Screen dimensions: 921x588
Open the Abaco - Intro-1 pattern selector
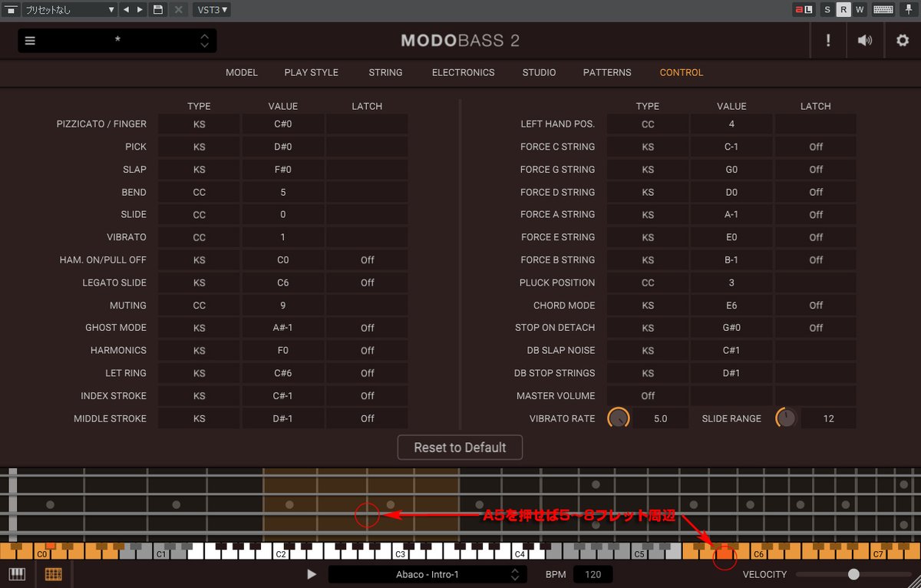[x=427, y=574]
